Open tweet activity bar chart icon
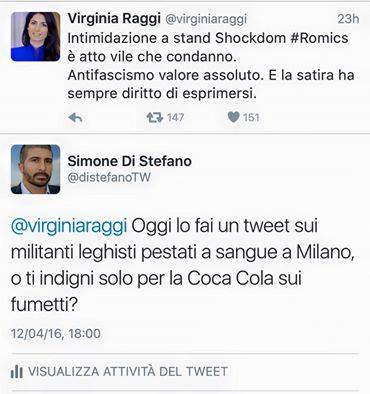The height and width of the screenshot is (394, 370). pos(17,371)
